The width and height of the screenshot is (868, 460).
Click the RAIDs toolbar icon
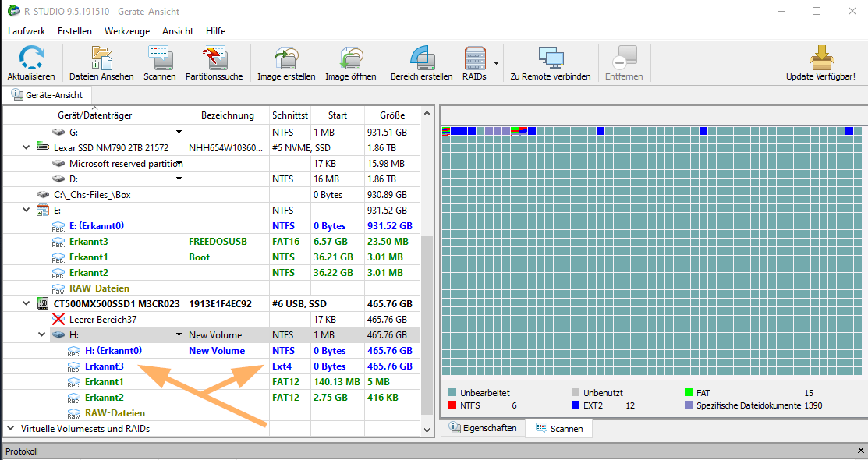475,58
